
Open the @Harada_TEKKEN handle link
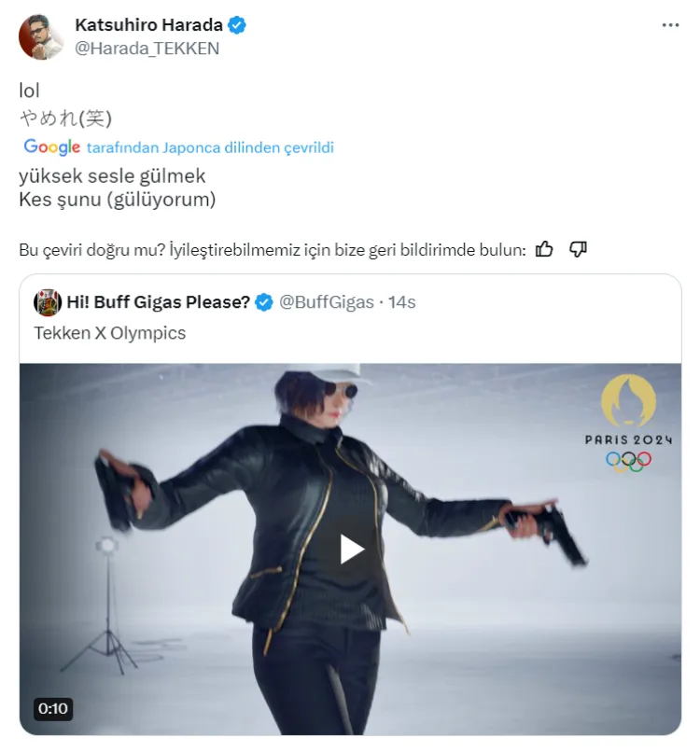tap(147, 49)
